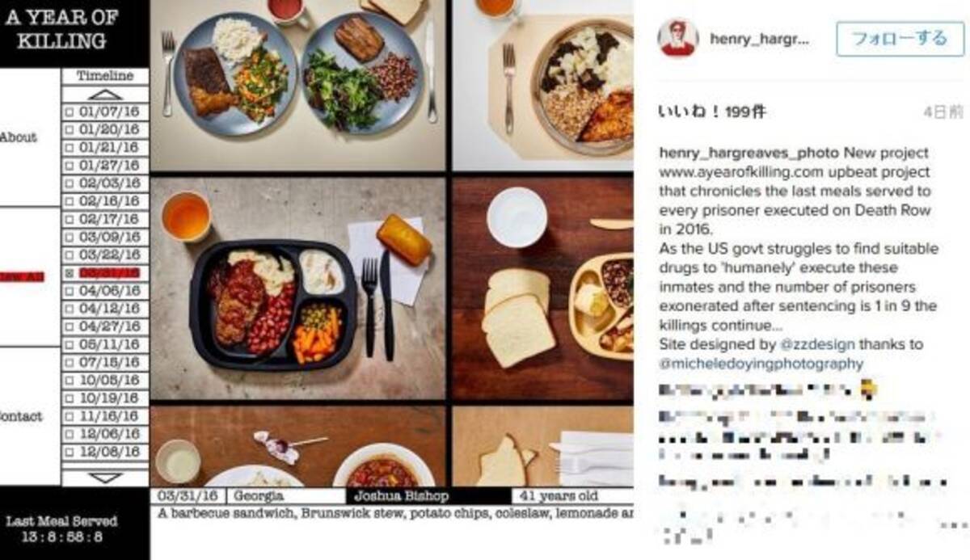The width and height of the screenshot is (970, 560).
Task: Open the white bread slices meal photo
Action: (x=543, y=288)
